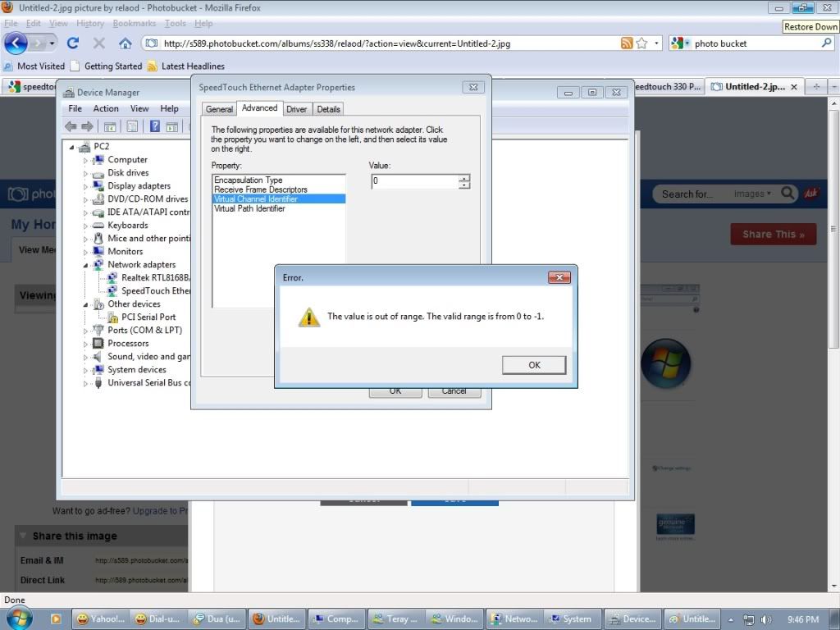Collapse the Network adapters node
Image resolution: width=840 pixels, height=630 pixels.
(85, 265)
